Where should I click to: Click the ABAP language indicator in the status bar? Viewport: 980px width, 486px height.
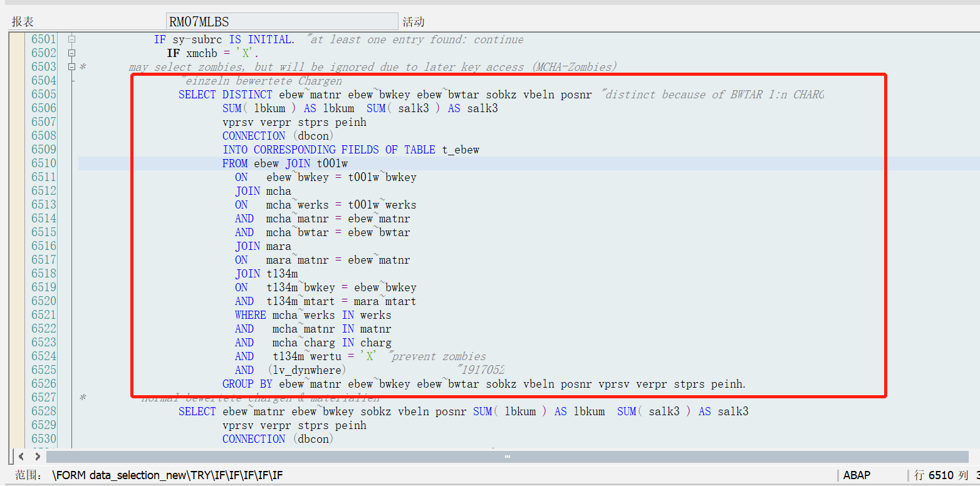[x=856, y=475]
